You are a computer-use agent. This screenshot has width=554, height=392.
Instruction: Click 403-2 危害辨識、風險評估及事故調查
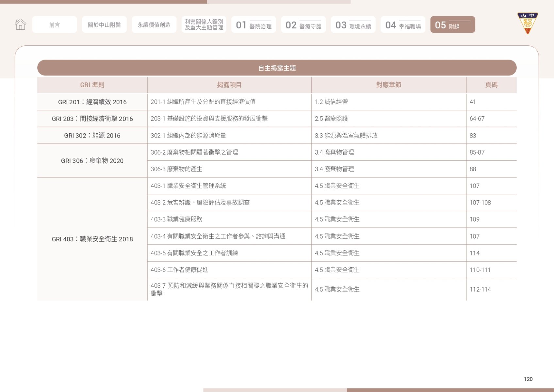point(200,203)
